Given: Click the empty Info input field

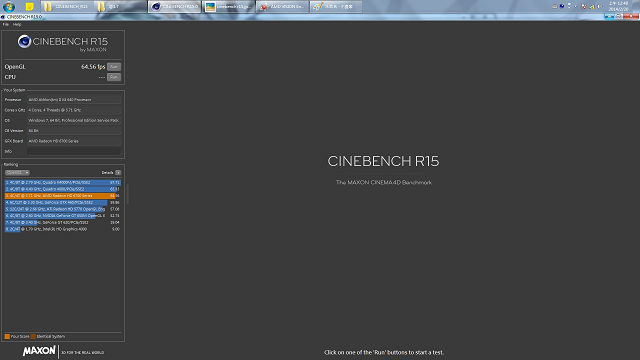Looking at the screenshot, I should coord(74,151).
